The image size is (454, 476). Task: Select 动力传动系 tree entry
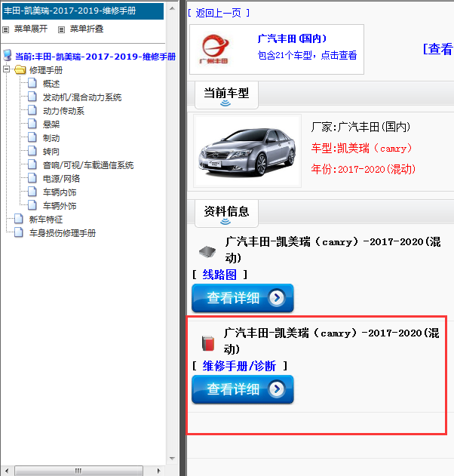point(63,111)
